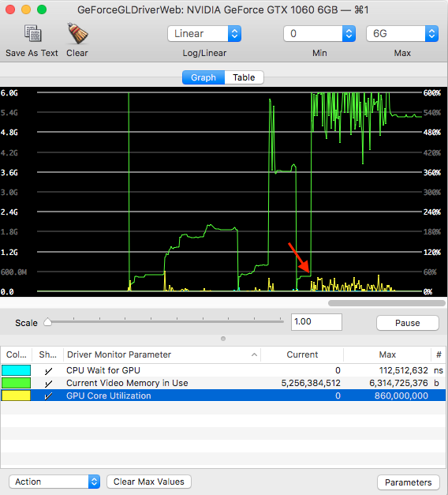Screen dimensions: 448x495
Task: Click the sort arrow in parameter header
Action: pyautogui.click(x=254, y=354)
